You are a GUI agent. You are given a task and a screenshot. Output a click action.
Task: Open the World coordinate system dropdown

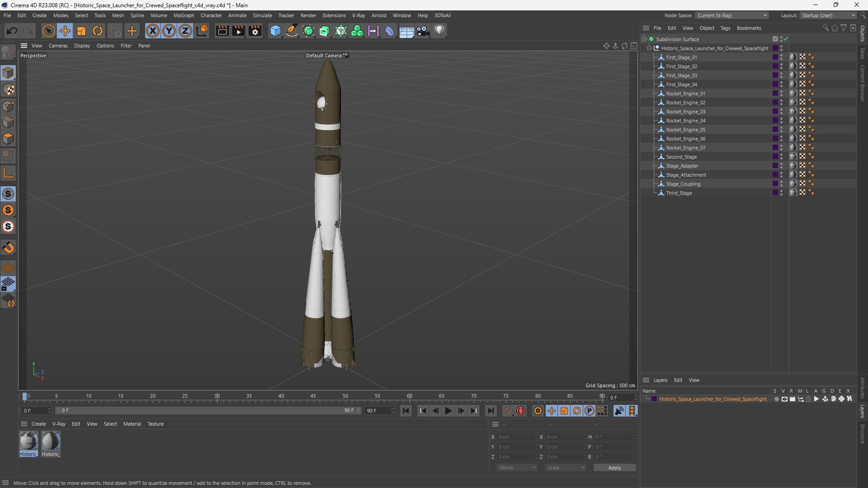coord(517,468)
